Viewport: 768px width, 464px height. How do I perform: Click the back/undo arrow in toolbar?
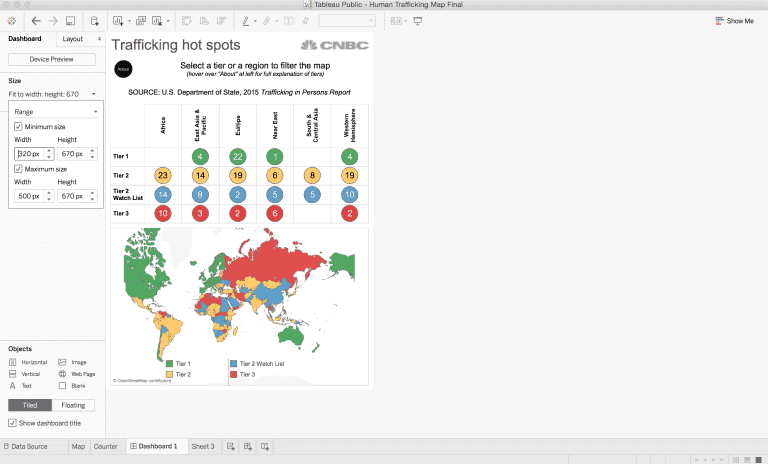click(37, 20)
